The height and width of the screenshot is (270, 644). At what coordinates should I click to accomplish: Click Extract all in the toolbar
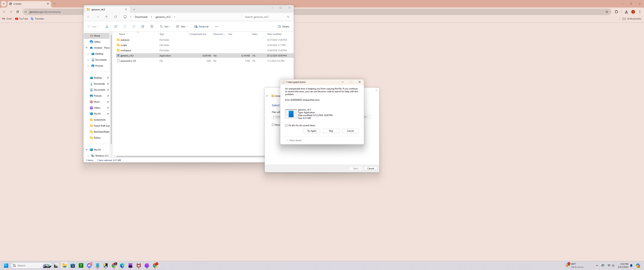point(201,27)
